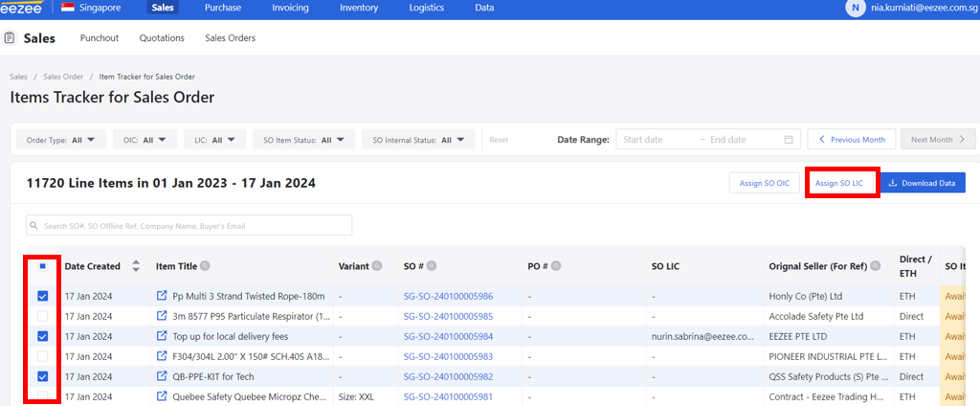
Task: Open SO # column search icon
Action: [x=432, y=266]
